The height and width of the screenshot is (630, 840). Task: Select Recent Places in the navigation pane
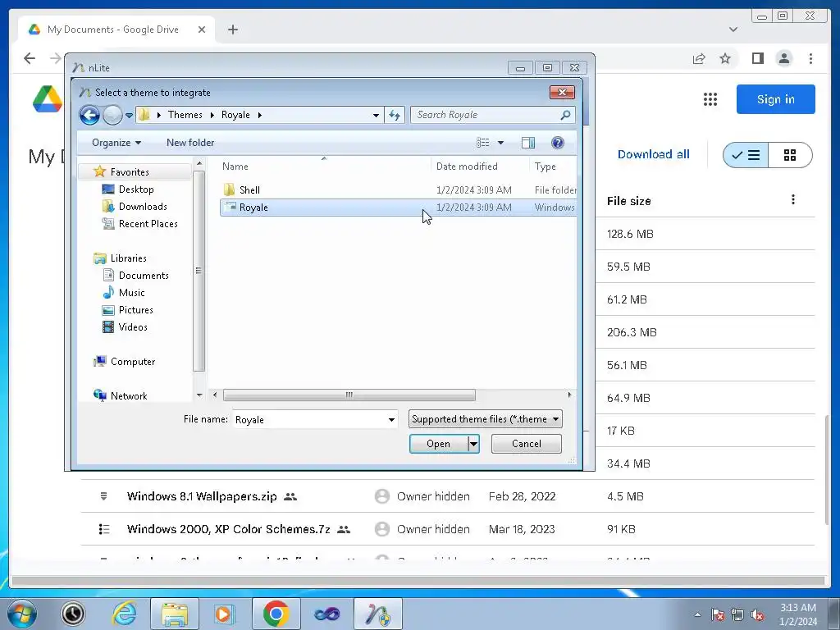tap(148, 223)
